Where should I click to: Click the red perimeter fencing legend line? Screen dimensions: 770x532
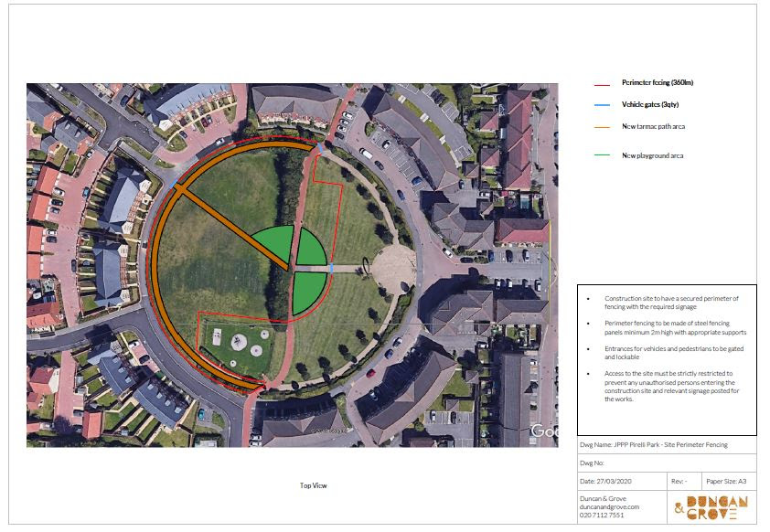(x=601, y=83)
